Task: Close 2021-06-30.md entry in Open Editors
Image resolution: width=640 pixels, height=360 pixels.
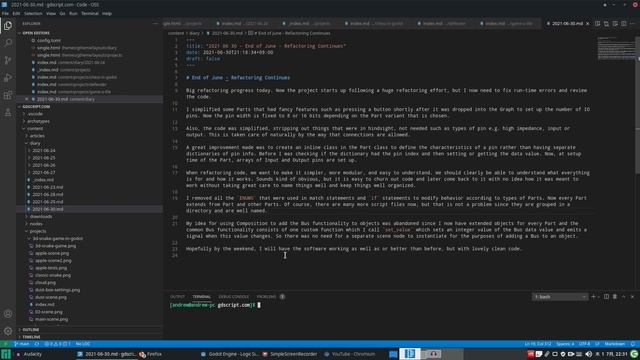Action: click(x=27, y=99)
